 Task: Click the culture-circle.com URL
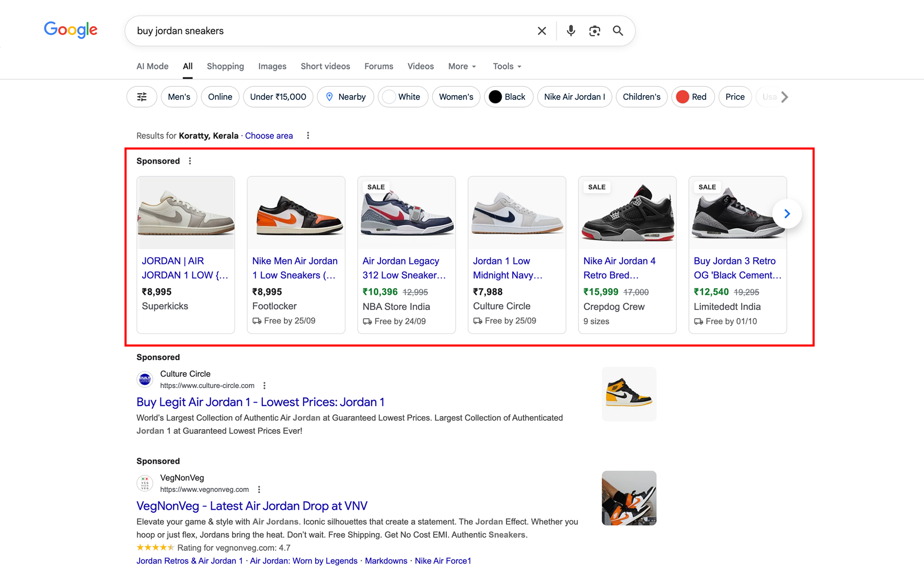coord(207,386)
